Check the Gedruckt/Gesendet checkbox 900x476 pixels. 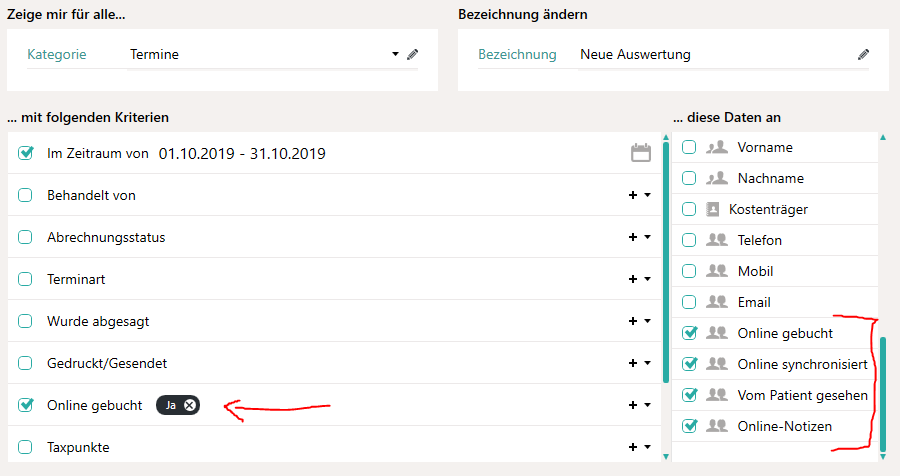click(x=25, y=363)
